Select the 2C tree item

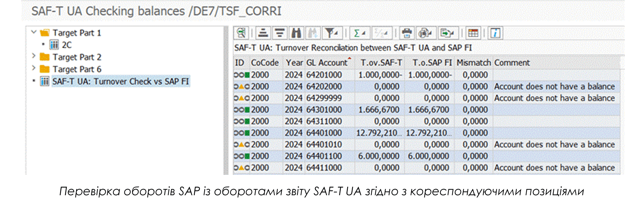(67, 45)
